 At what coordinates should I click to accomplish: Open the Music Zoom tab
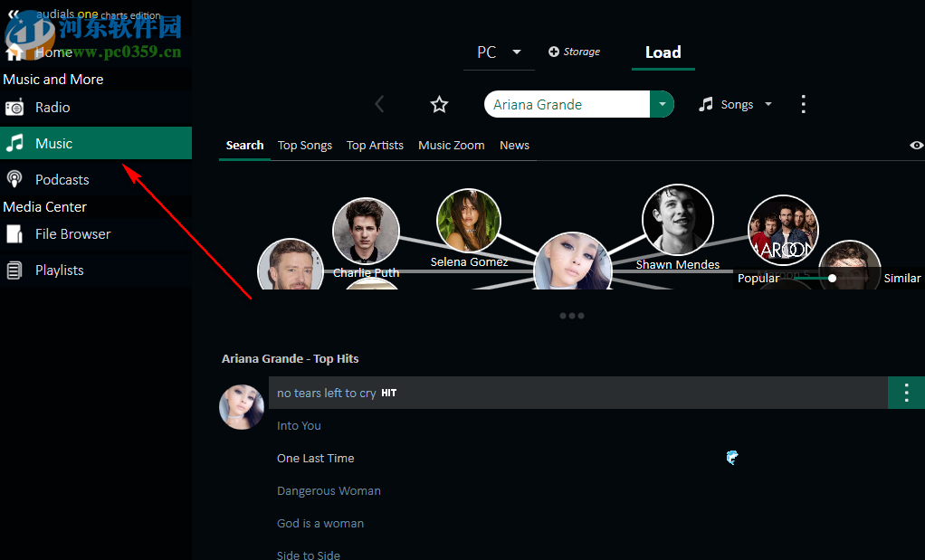pos(452,145)
